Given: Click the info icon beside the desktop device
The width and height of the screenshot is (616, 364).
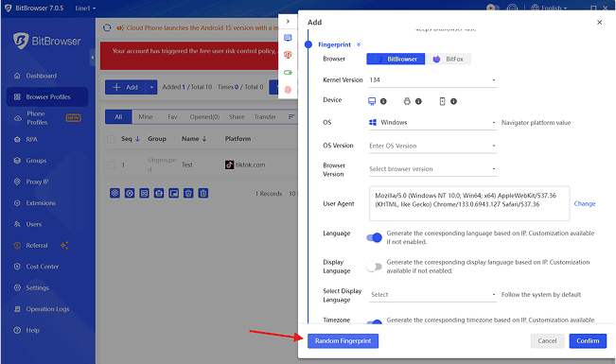Looking at the screenshot, I should click(383, 101).
